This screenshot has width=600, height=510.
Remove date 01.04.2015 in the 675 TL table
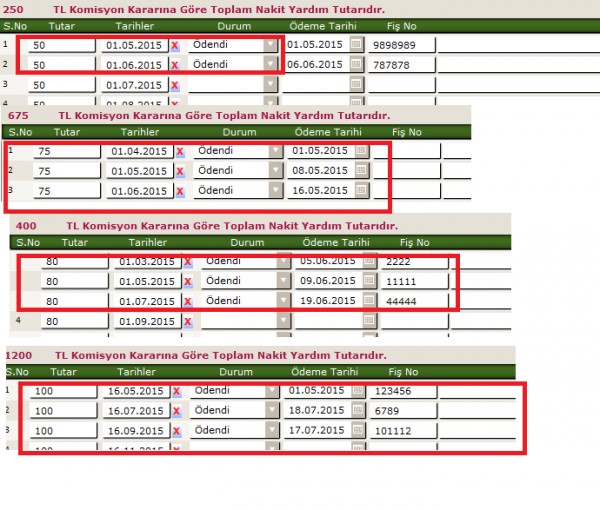point(180,152)
